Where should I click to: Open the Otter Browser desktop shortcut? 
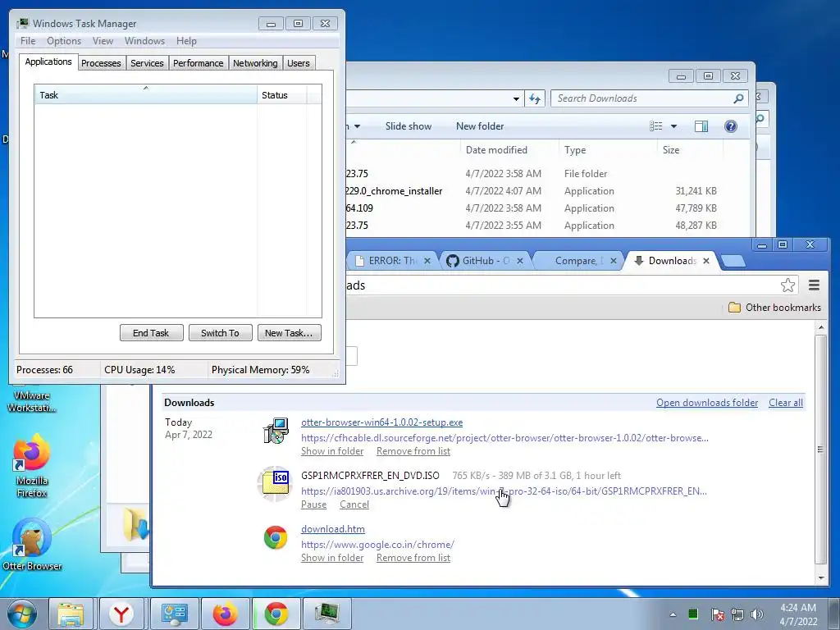click(32, 544)
